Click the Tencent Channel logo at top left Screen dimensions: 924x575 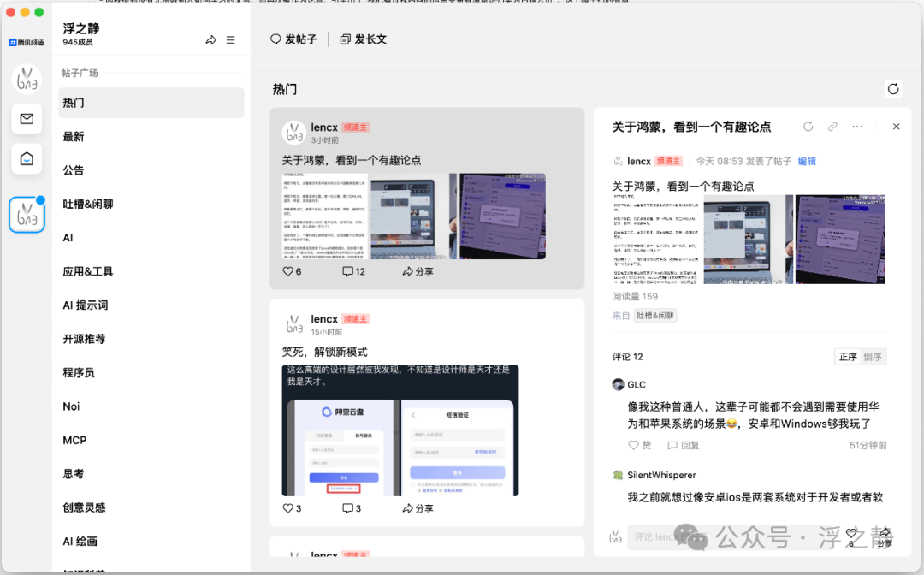(x=27, y=43)
